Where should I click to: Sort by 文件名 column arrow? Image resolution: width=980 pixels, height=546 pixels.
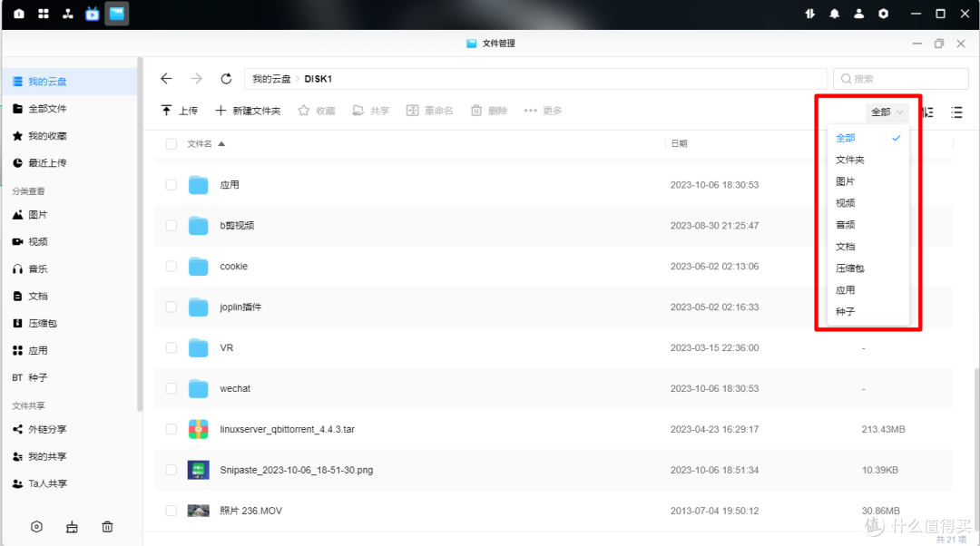[x=221, y=143]
